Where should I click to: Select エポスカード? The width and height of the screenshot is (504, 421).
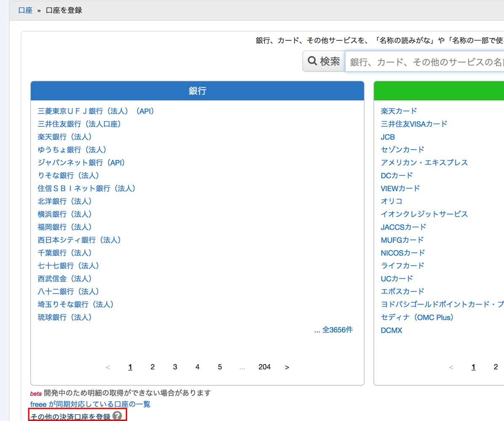(x=403, y=291)
